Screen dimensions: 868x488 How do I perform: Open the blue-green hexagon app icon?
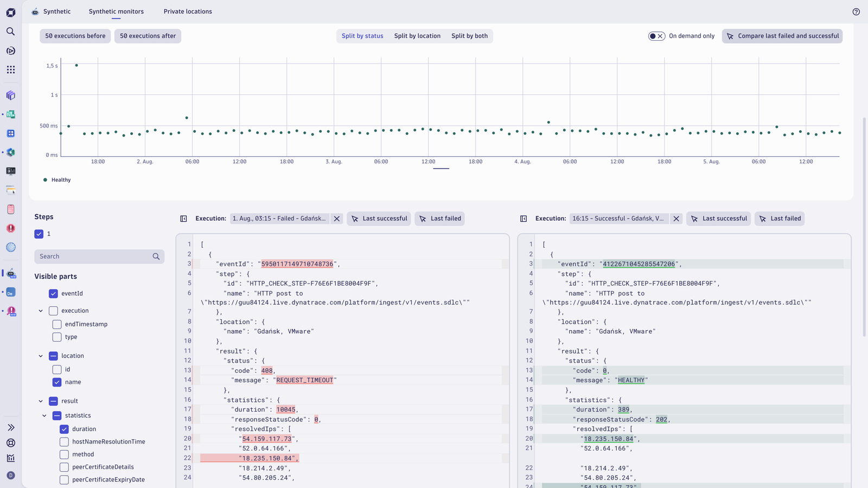pyautogui.click(x=10, y=152)
